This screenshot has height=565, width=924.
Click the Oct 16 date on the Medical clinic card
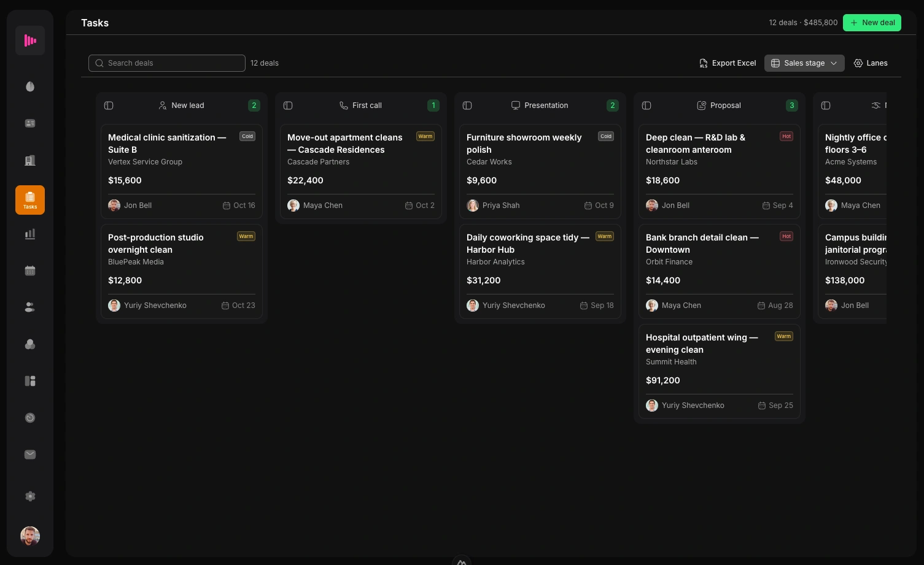[x=239, y=206]
